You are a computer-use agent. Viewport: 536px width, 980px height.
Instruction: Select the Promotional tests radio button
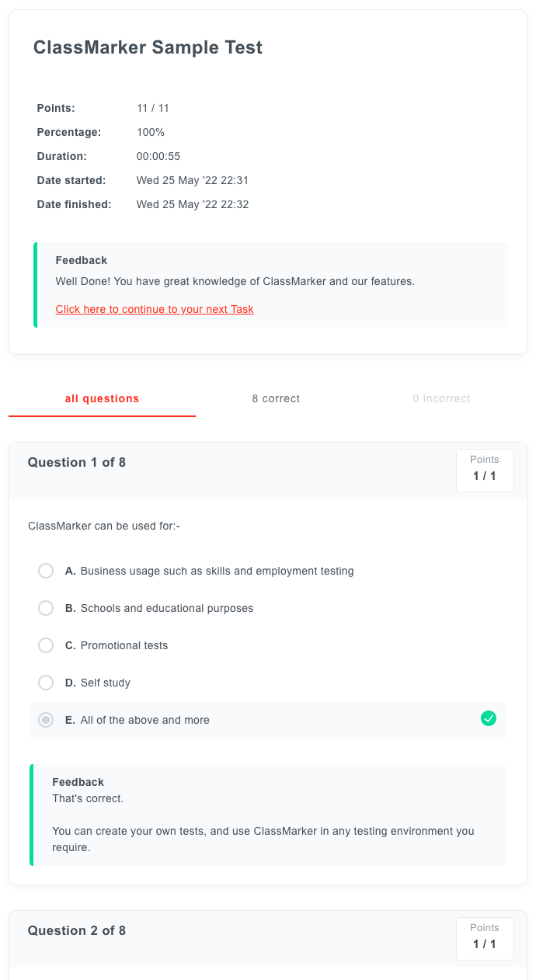[x=46, y=645]
